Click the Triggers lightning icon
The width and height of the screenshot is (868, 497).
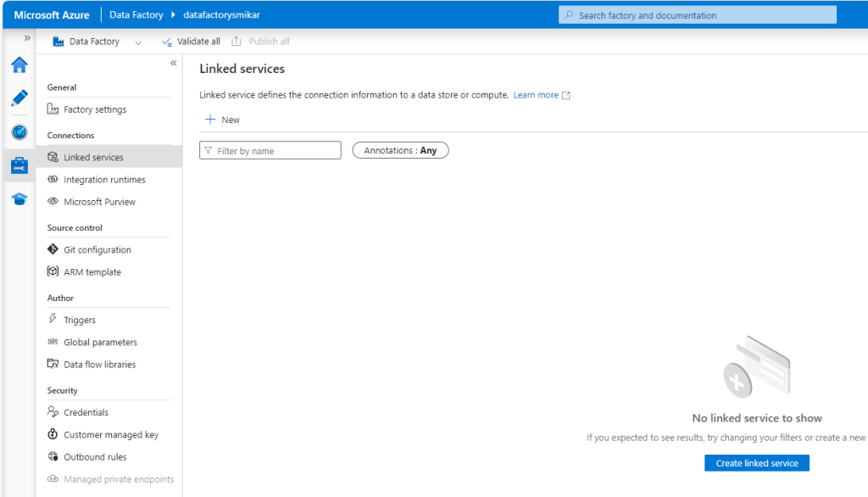[53, 319]
